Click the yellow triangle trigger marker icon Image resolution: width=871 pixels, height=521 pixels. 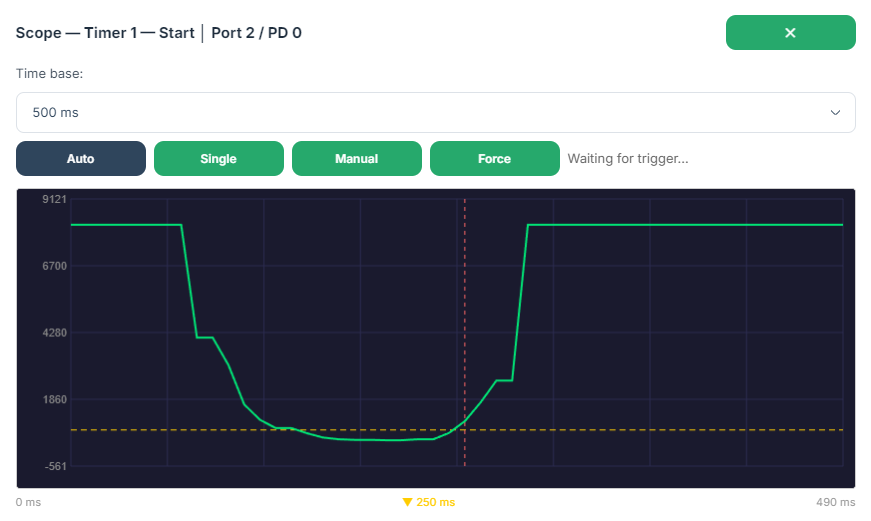coord(407,502)
